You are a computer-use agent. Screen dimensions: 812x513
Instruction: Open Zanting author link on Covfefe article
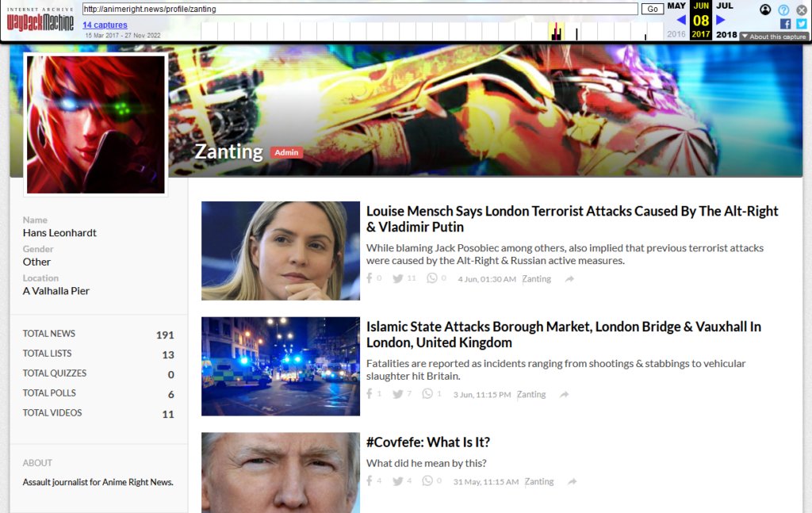[x=539, y=481]
